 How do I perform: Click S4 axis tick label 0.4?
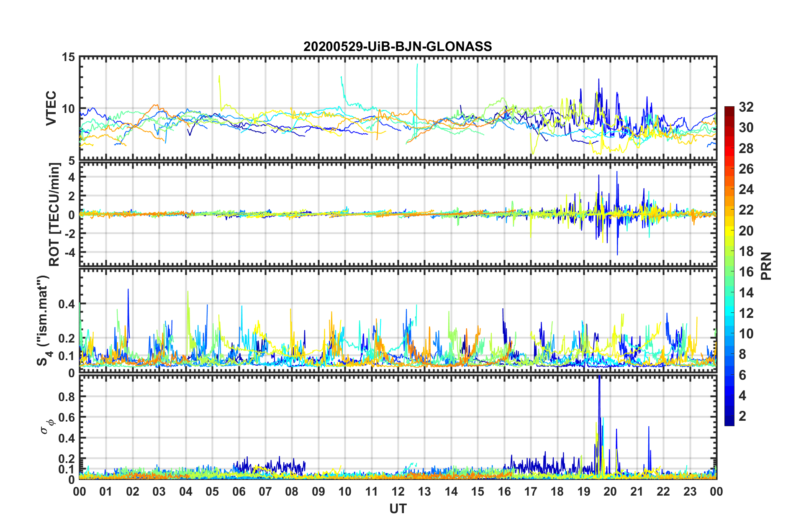pos(67,304)
